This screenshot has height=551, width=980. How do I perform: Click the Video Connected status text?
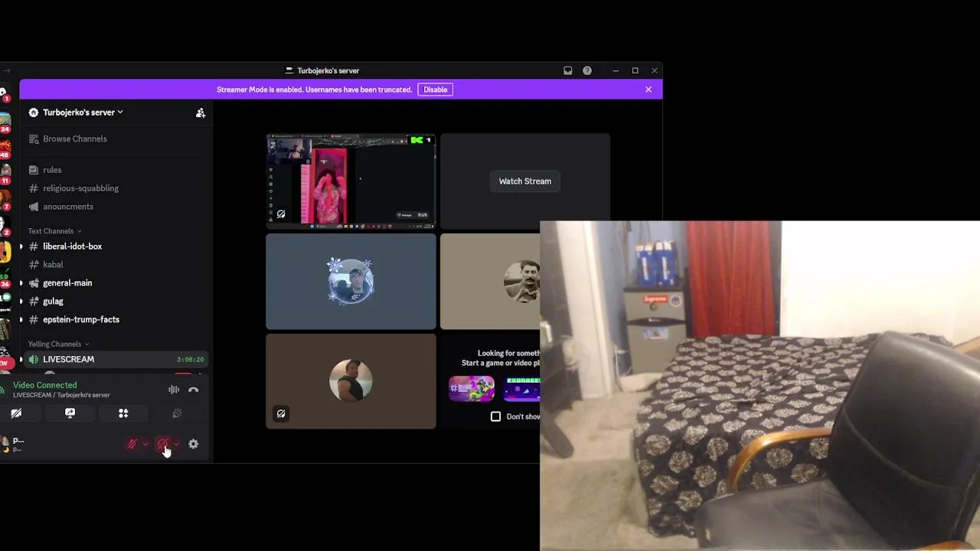coord(45,385)
